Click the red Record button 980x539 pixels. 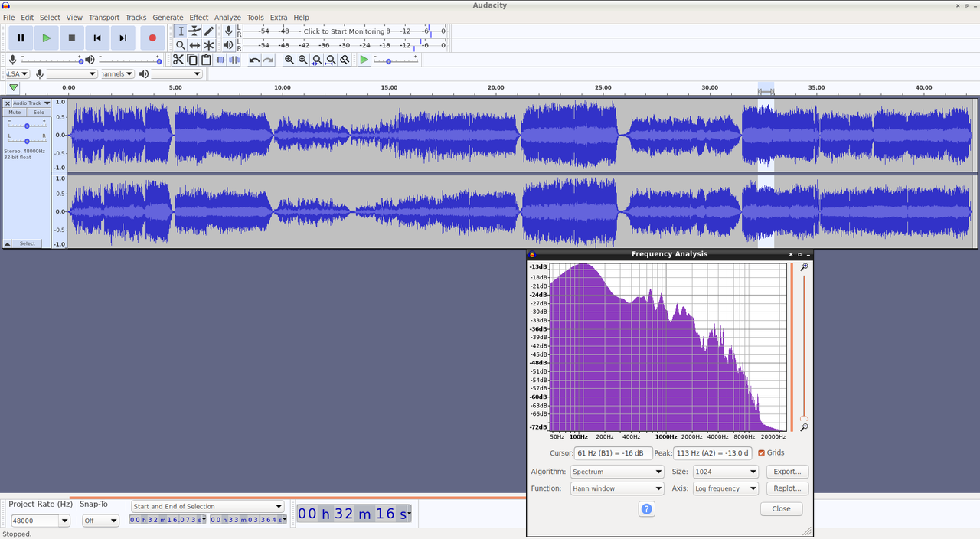(152, 38)
